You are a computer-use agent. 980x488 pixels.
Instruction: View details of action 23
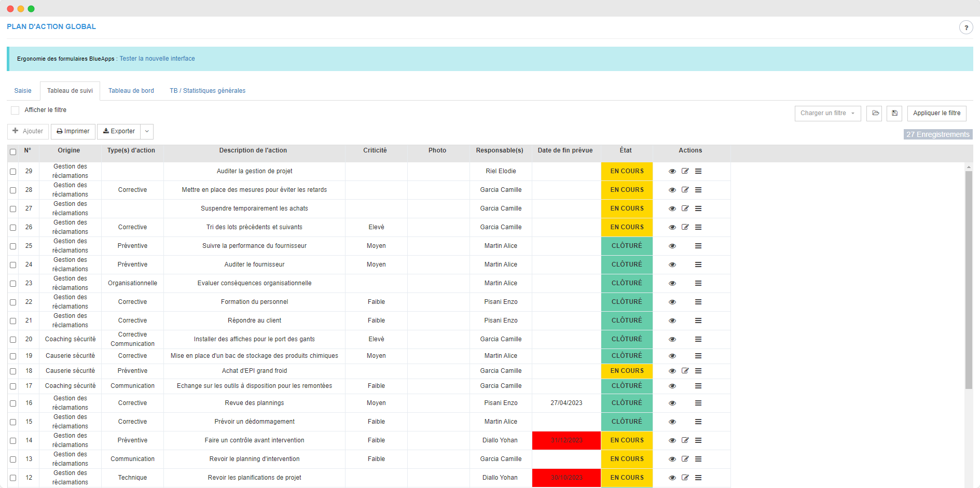pyautogui.click(x=672, y=283)
